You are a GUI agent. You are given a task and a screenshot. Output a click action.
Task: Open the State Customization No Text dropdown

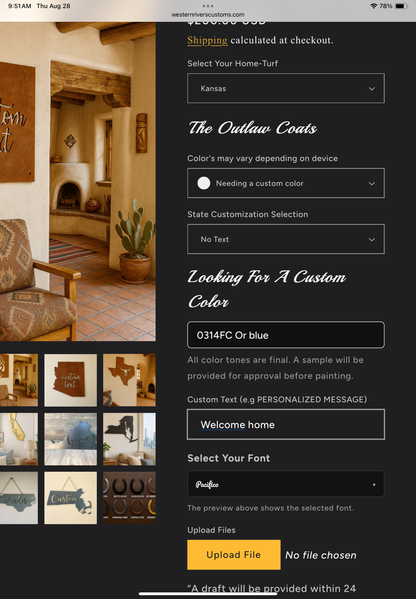pyautogui.click(x=286, y=239)
